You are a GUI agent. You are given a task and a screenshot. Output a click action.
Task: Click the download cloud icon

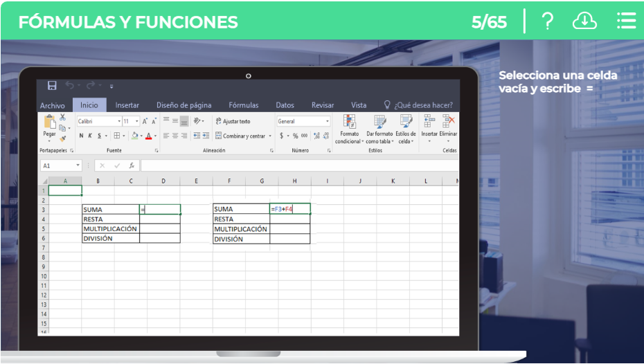coord(584,21)
